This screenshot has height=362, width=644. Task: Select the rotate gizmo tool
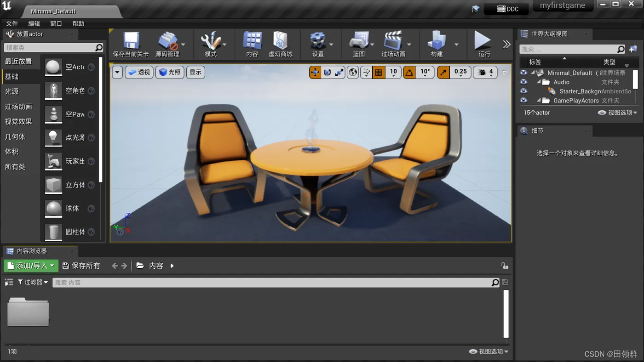click(x=327, y=72)
